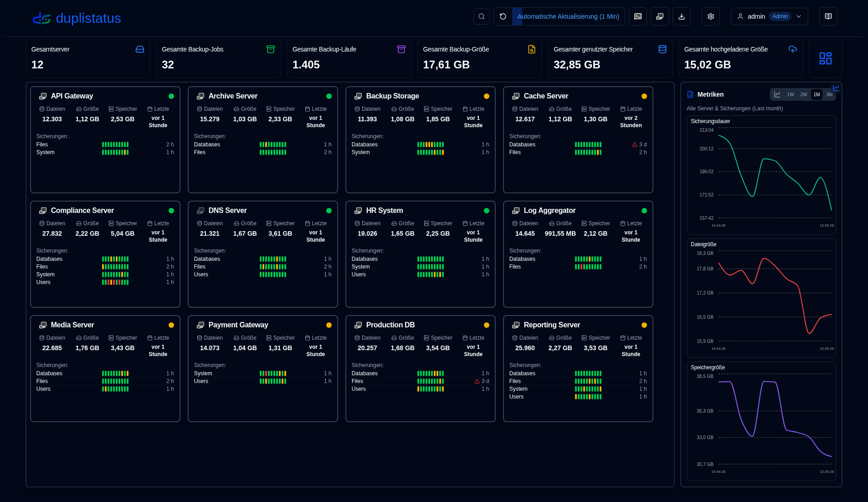This screenshot has height=502, width=868.
Task: Click the duplistatus logo
Action: tap(77, 18)
